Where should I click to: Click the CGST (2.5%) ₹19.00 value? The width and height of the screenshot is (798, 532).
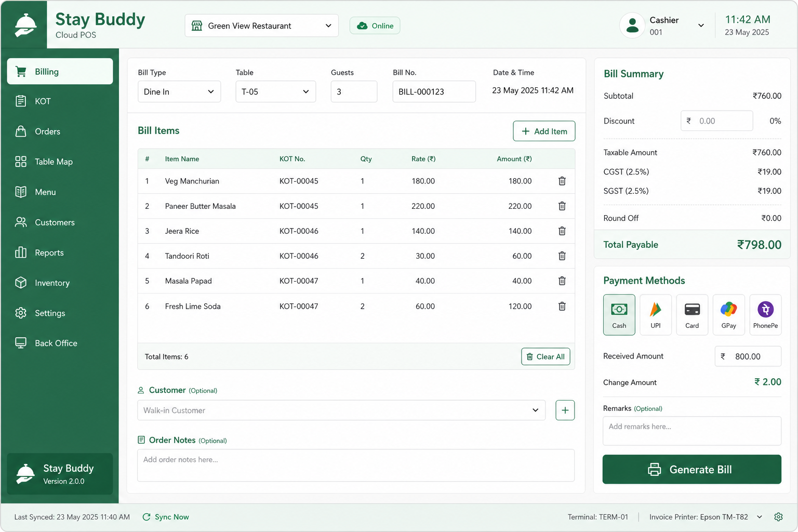(x=769, y=172)
